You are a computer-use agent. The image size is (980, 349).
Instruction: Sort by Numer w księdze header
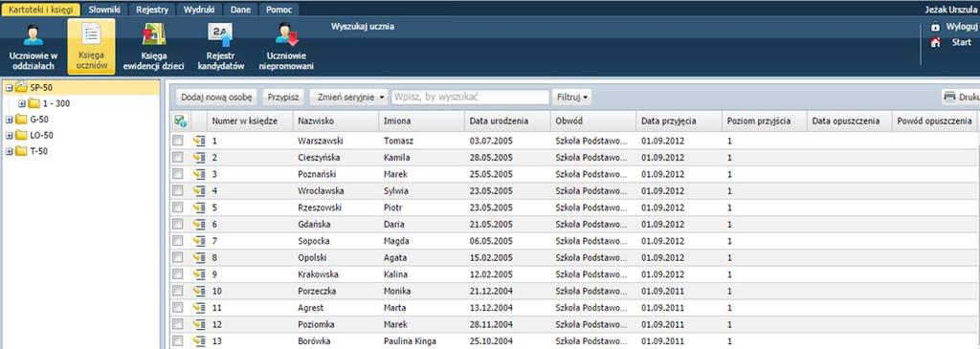(x=250, y=121)
